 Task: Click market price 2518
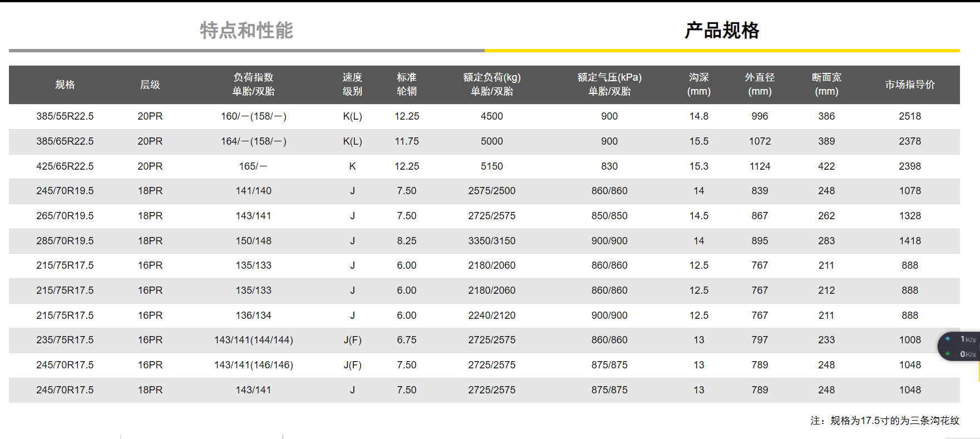tap(910, 116)
